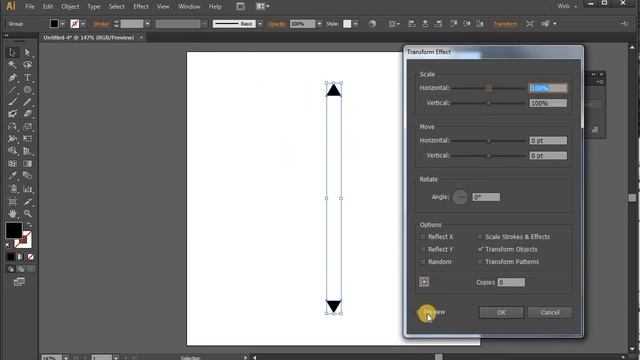Click Cancel in Transform Effect dialog

click(550, 312)
